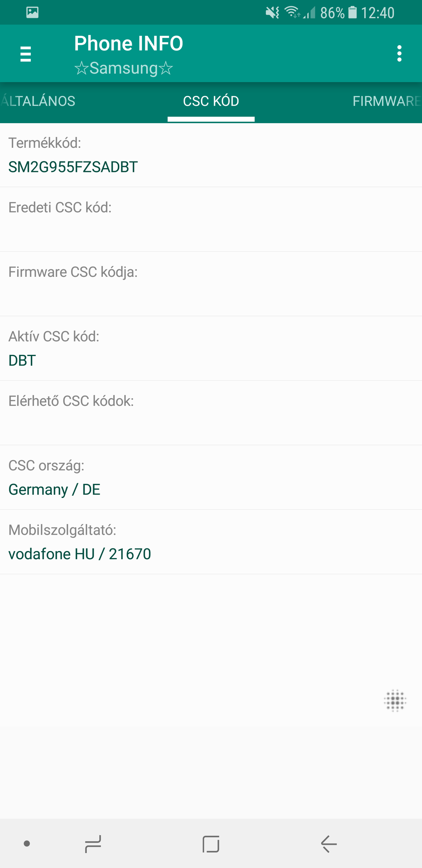This screenshot has height=868, width=422.
Task: Switch to the ÁLTALÁNOS tab
Action: click(x=38, y=101)
